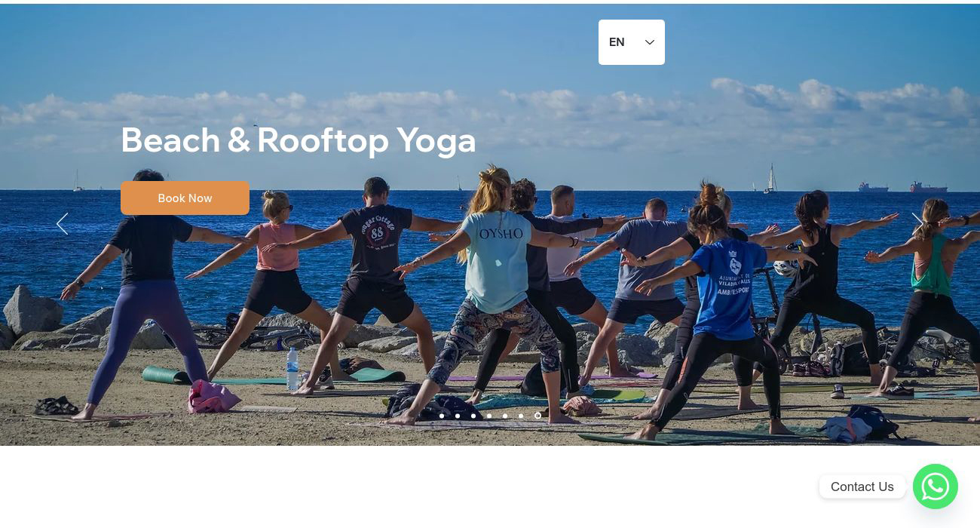980x528 pixels.
Task: Click the Contact Us label
Action: coord(862,487)
